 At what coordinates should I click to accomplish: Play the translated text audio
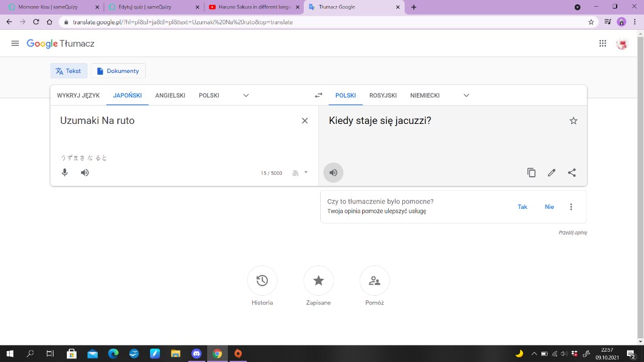pyautogui.click(x=333, y=172)
